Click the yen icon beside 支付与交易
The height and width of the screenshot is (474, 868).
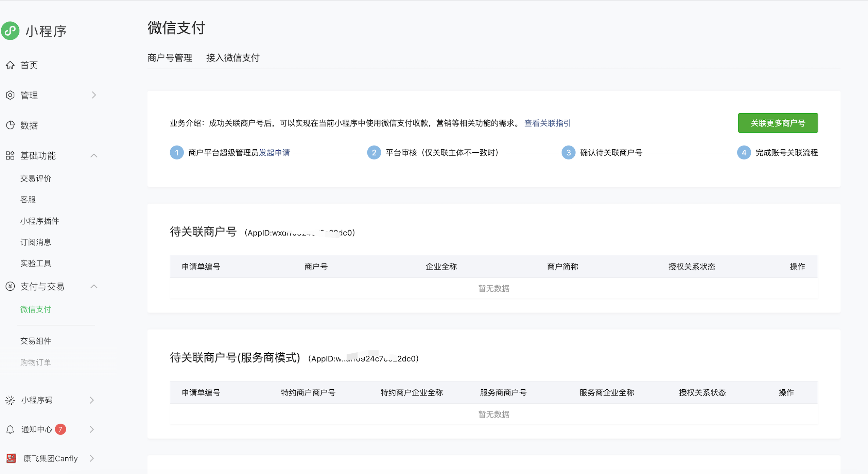tap(10, 286)
